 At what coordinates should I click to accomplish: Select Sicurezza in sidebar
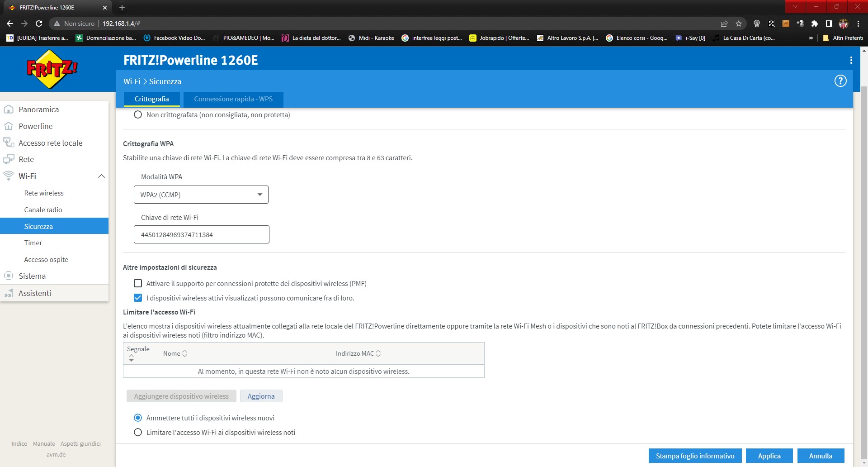click(54, 226)
